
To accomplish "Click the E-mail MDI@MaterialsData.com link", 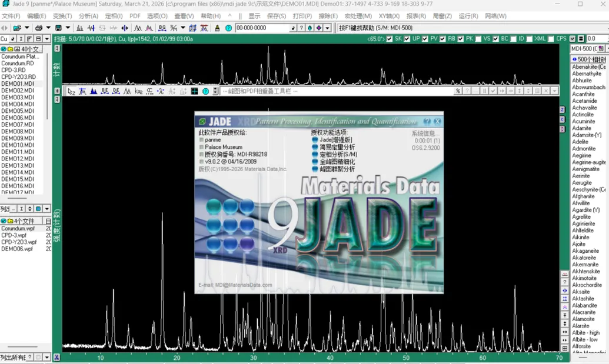I will click(x=235, y=285).
